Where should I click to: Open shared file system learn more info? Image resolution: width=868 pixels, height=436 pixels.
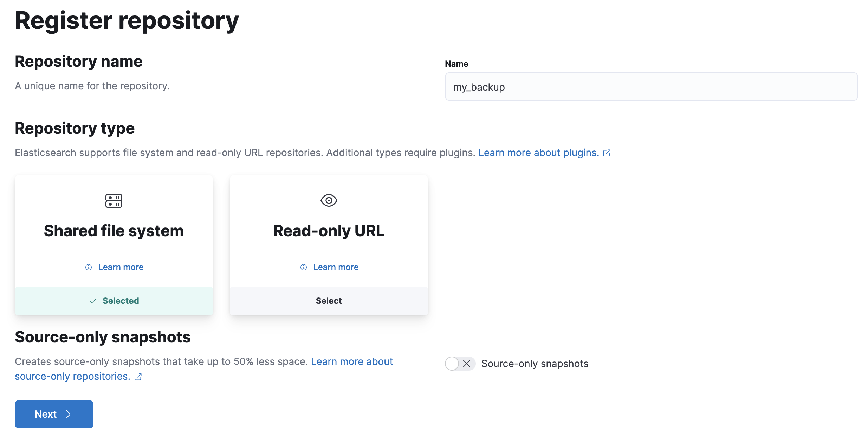pos(114,267)
